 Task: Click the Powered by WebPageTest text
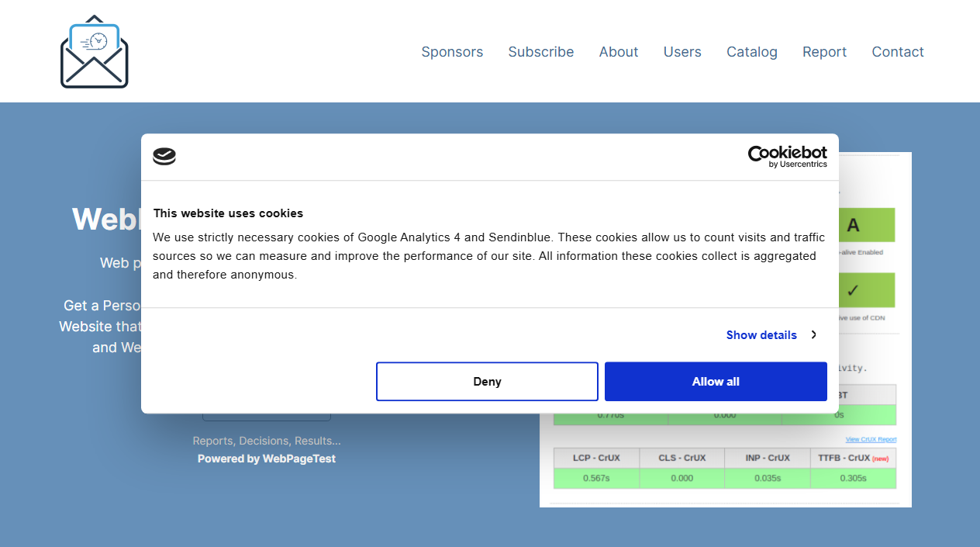click(x=267, y=458)
